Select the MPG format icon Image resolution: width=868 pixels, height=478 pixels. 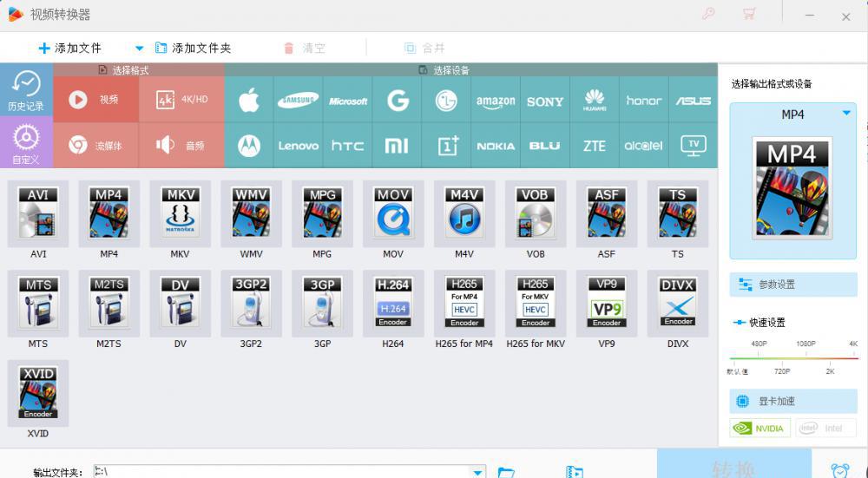click(322, 213)
